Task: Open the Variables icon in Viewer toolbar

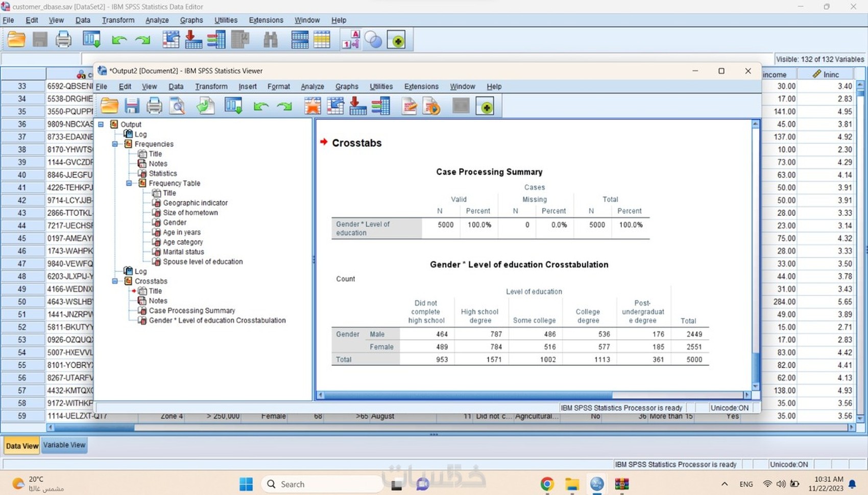Action: (381, 106)
